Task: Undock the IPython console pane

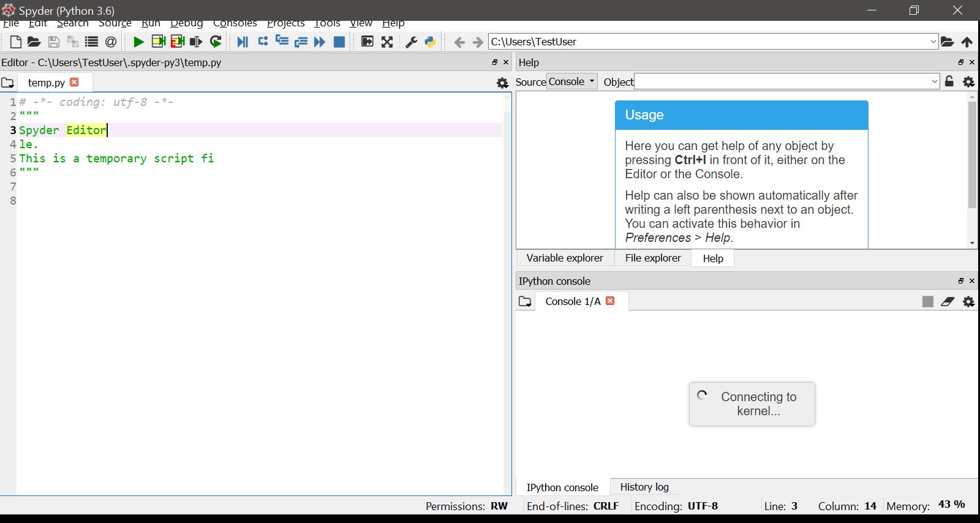Action: tap(961, 281)
